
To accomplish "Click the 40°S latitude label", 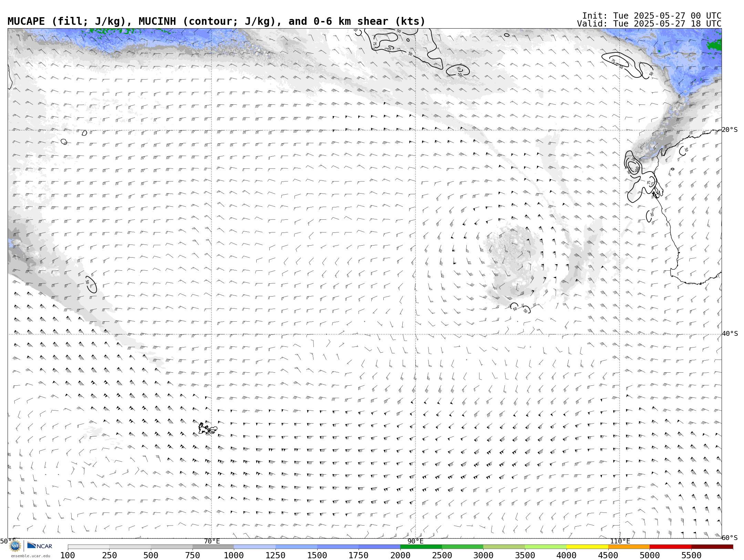I will 730,334.
